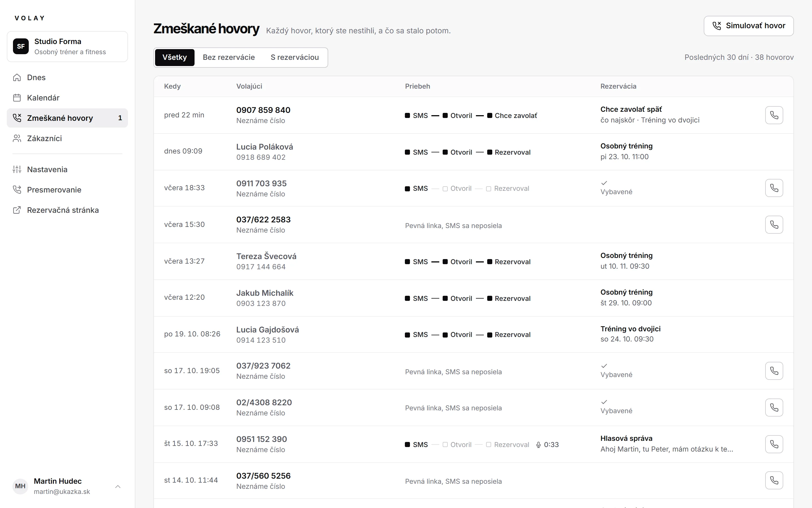Click Simulovať hovor button

point(748,26)
